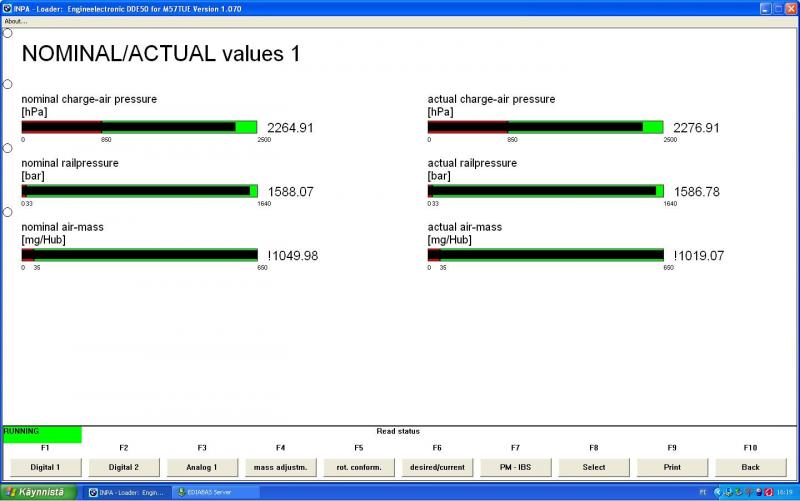Select radio circle above nominal air-mass
The width and height of the screenshot is (800, 501).
click(x=7, y=212)
